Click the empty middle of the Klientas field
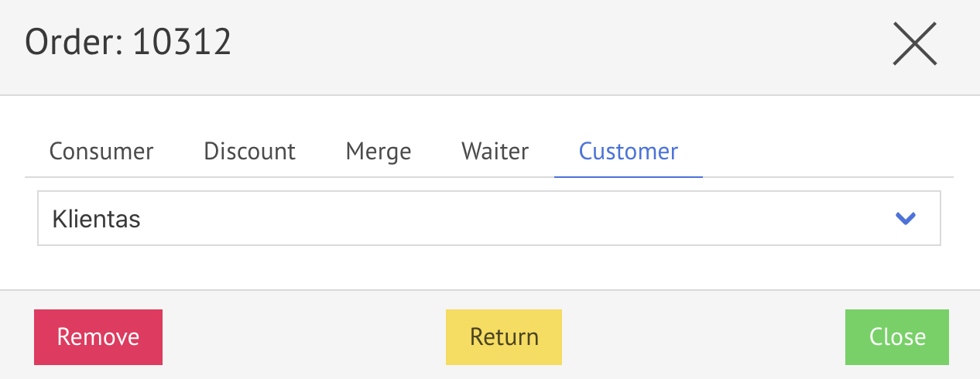Viewport: 980px width, 379px height. point(488,219)
